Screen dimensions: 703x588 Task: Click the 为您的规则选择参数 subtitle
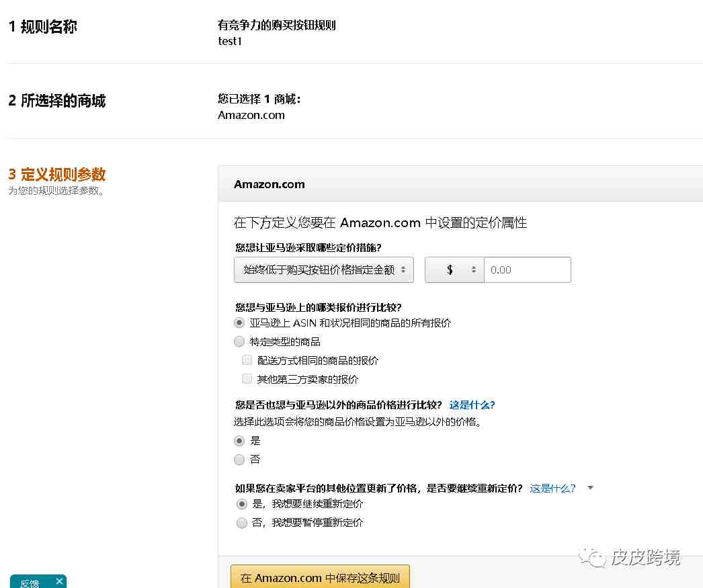tap(56, 190)
